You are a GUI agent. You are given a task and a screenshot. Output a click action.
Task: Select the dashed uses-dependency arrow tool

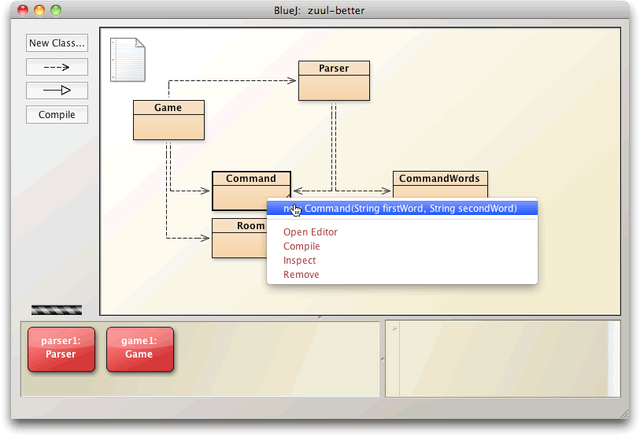[x=57, y=67]
